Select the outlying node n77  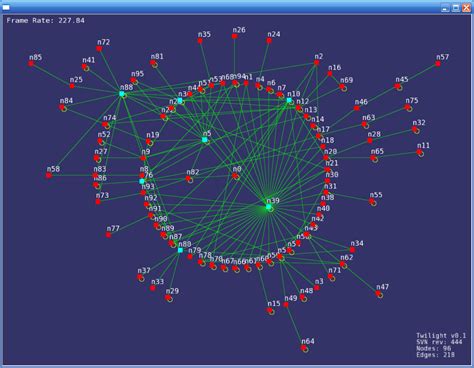point(108,235)
